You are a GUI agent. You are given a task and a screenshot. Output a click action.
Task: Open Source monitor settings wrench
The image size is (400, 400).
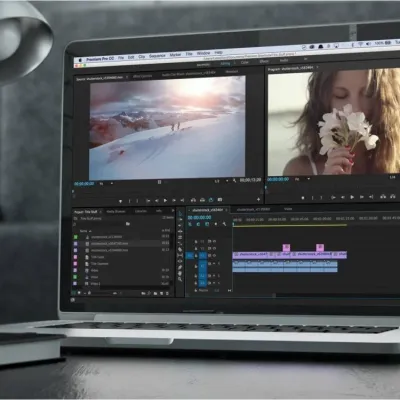click(x=234, y=181)
